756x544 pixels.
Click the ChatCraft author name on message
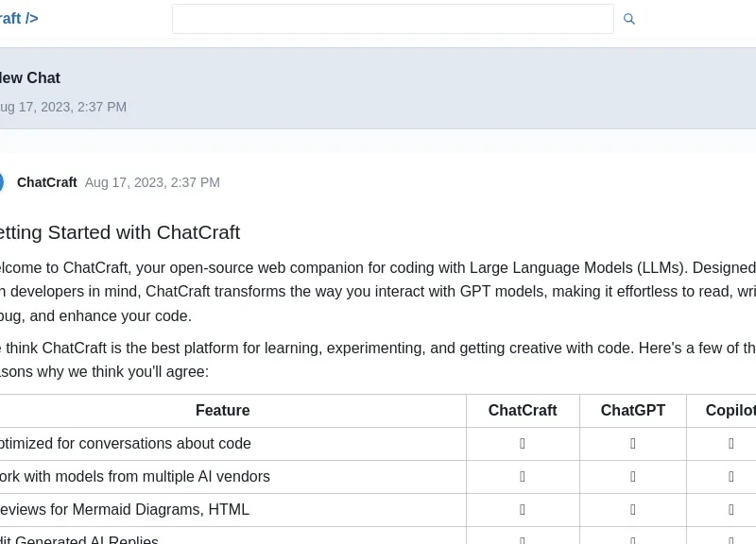click(46, 182)
